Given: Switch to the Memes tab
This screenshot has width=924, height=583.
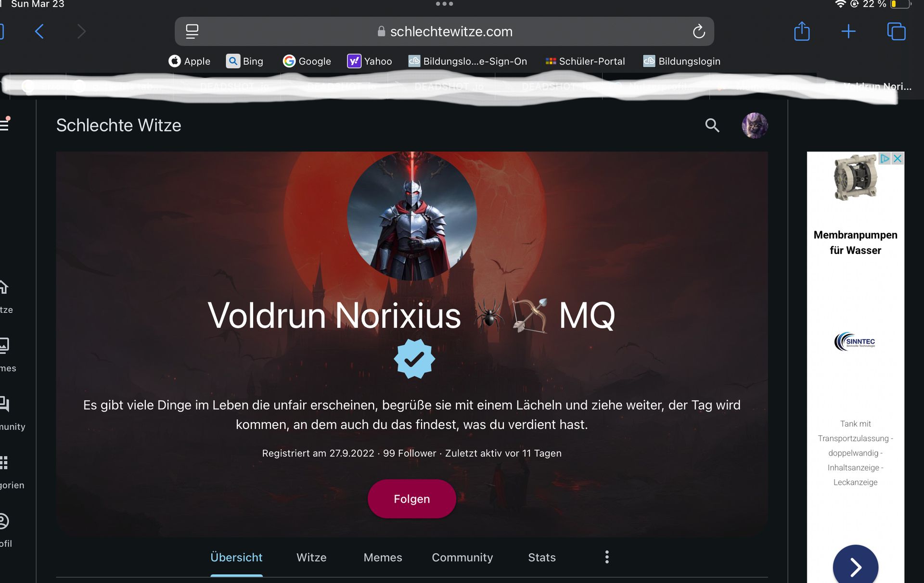Looking at the screenshot, I should [x=383, y=558].
